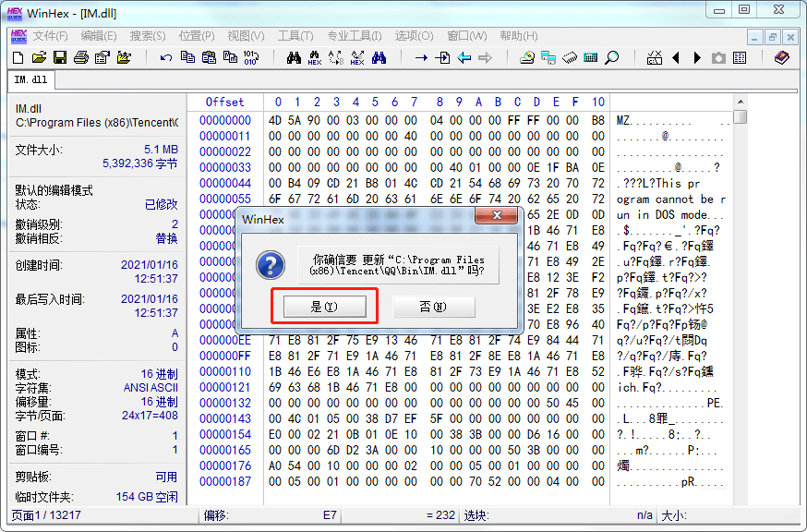807x532 pixels.
Task: Select offset row 00000000
Action: (225, 120)
